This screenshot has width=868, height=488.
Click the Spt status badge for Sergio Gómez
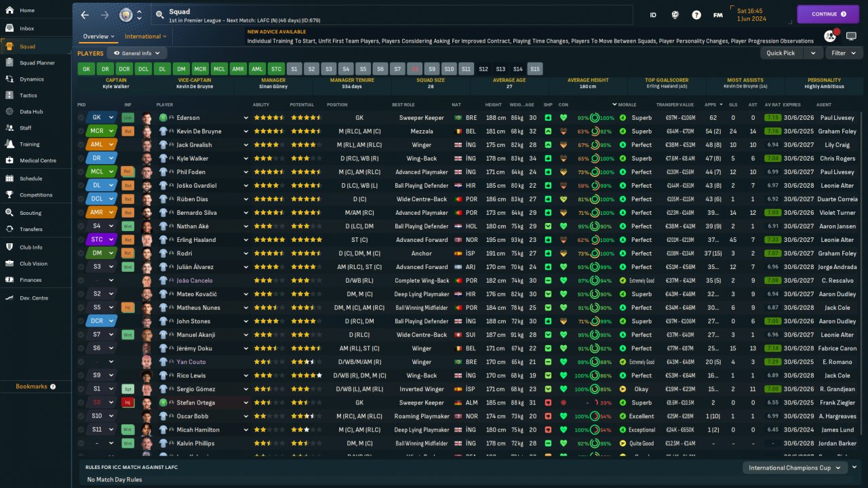pyautogui.click(x=127, y=389)
